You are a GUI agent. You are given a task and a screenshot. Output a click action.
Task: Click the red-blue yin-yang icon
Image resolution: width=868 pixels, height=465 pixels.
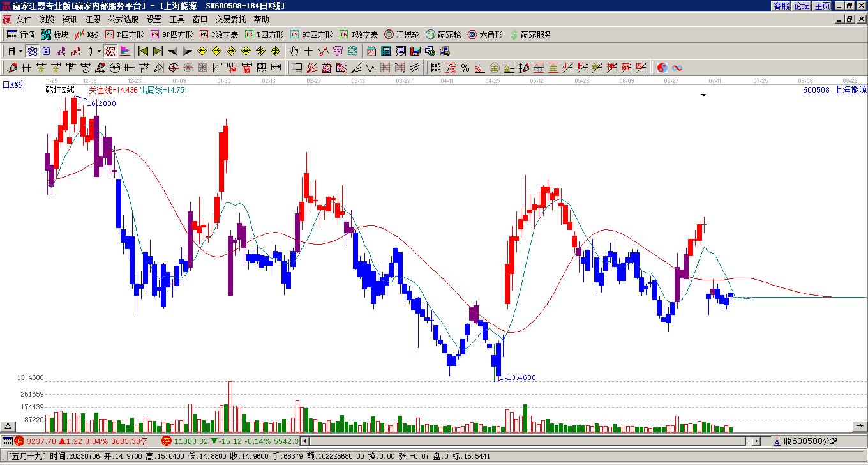(x=662, y=68)
